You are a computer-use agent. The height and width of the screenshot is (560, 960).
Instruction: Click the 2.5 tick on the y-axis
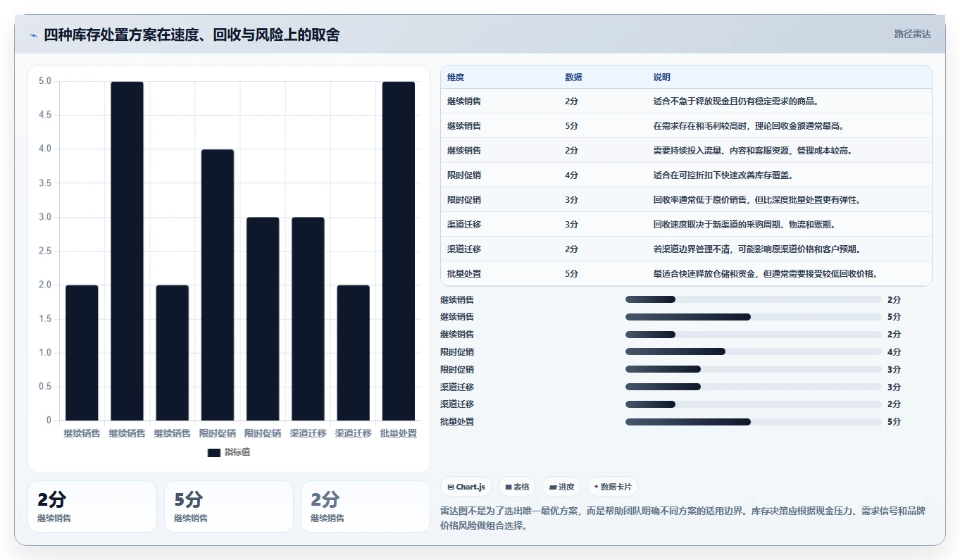point(45,251)
